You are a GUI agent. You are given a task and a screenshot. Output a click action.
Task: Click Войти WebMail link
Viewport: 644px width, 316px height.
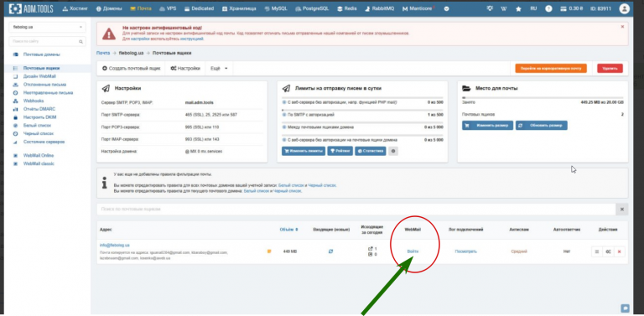[x=413, y=251]
